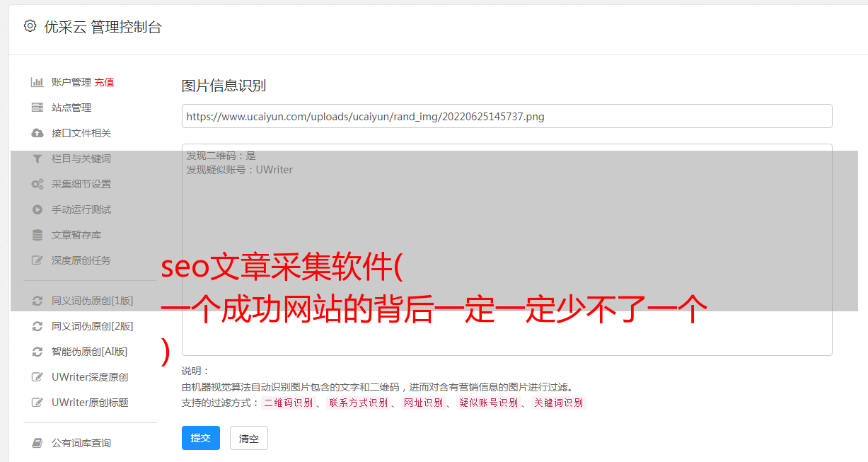Click the red 充值 link

click(x=104, y=82)
